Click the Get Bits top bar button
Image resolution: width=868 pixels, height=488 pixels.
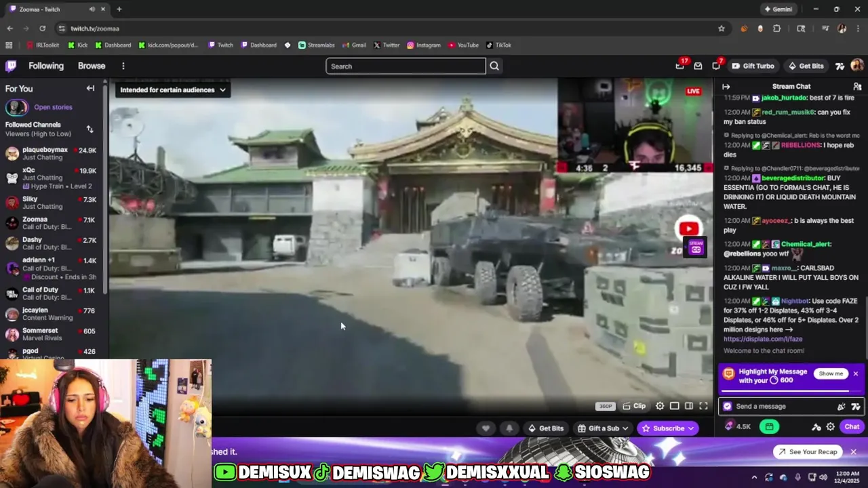(x=806, y=66)
